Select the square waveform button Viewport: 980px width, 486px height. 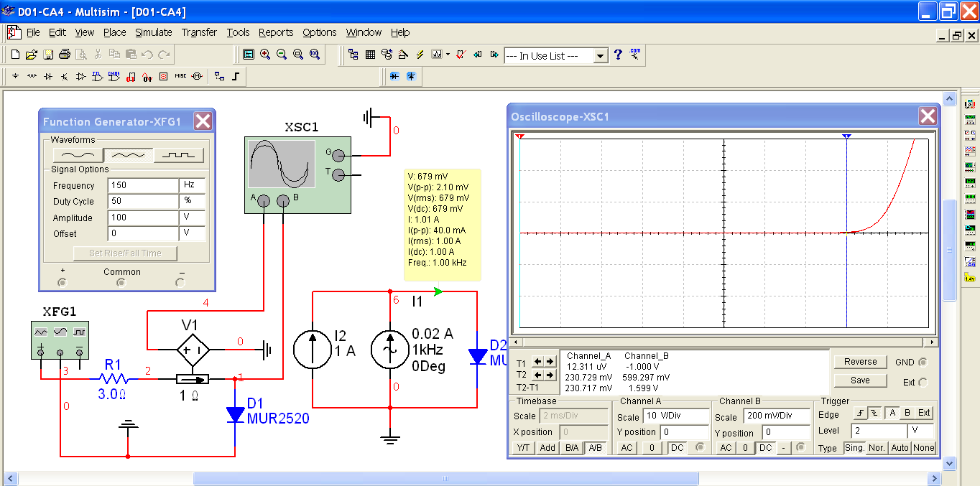coord(178,155)
